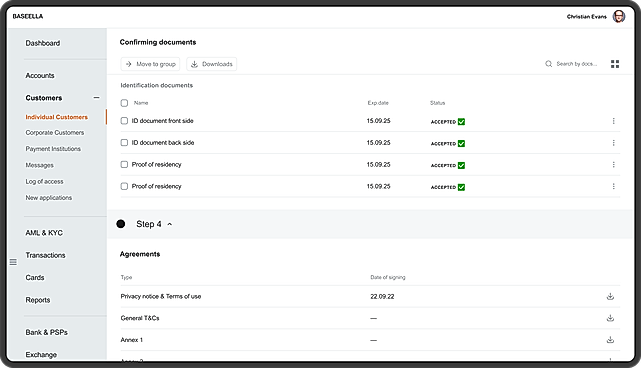This screenshot has height=368, width=641.
Task: Click ID document back side name
Action: (163, 143)
